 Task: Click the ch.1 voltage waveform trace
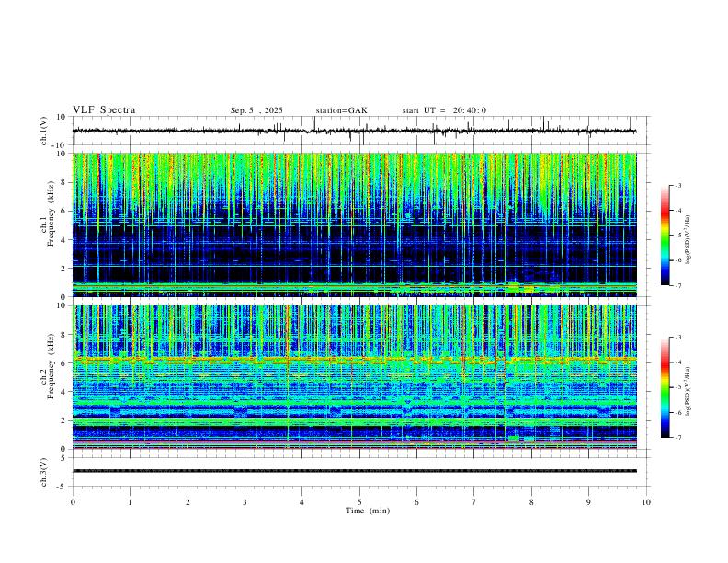click(354, 131)
